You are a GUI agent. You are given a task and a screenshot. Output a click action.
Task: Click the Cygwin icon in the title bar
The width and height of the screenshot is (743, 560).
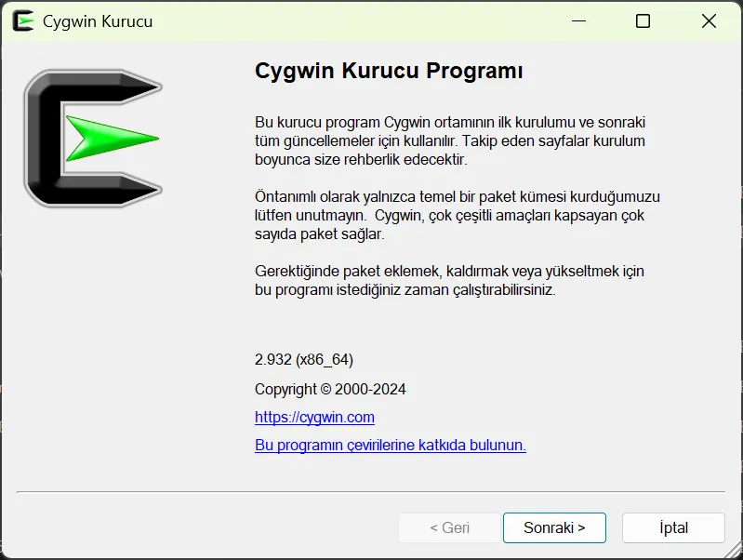(x=23, y=20)
